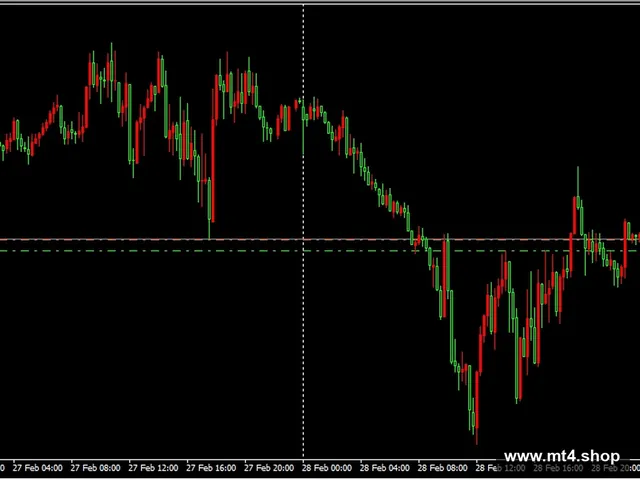This screenshot has width=640, height=480.
Task: Click the 28 Feb 00:00 time label
Action: (327, 468)
